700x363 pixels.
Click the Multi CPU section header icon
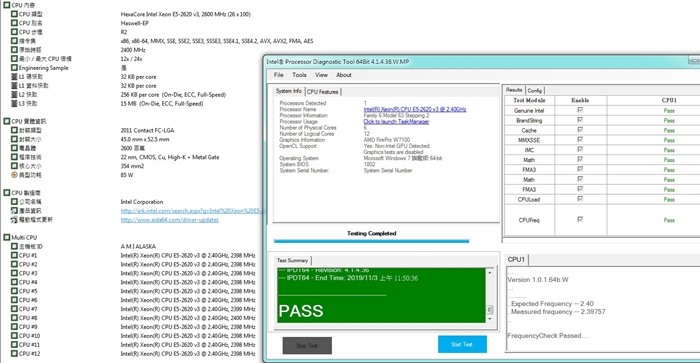coord(7,238)
